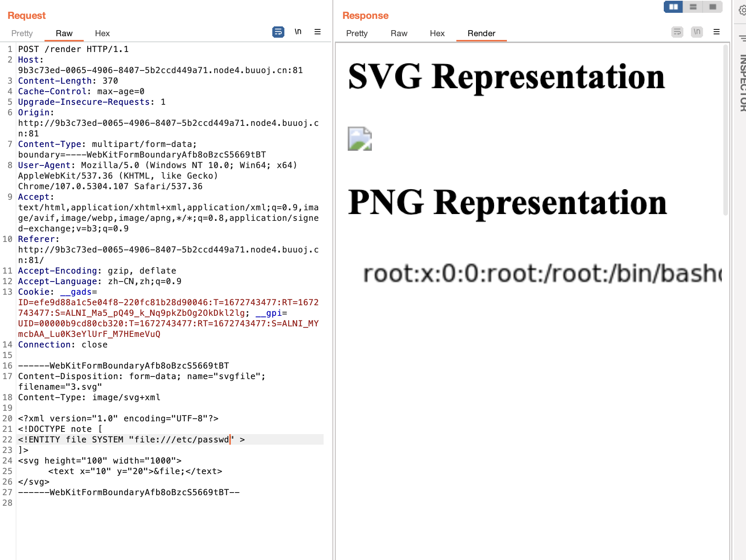Select top-bottom split layout

click(x=693, y=7)
